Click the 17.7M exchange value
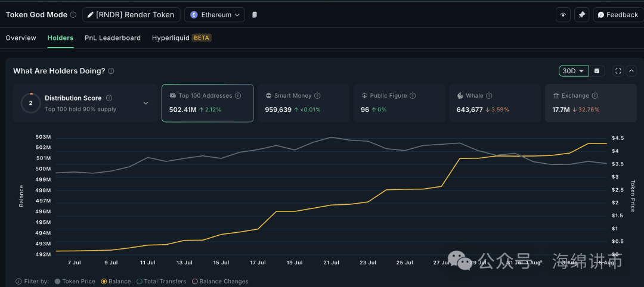 (561, 110)
